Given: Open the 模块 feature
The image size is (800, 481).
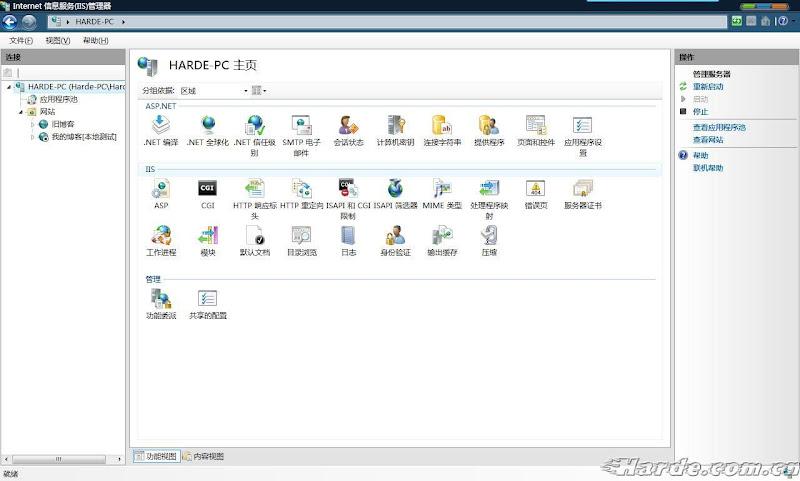Looking at the screenshot, I should click(208, 241).
